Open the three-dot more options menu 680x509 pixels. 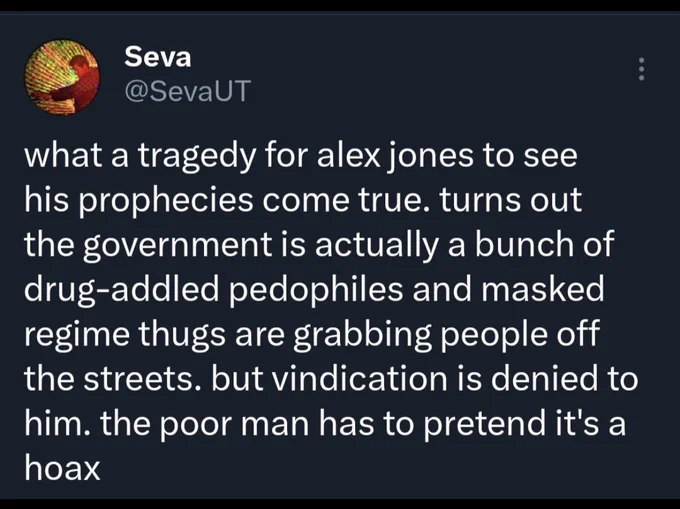[641, 69]
